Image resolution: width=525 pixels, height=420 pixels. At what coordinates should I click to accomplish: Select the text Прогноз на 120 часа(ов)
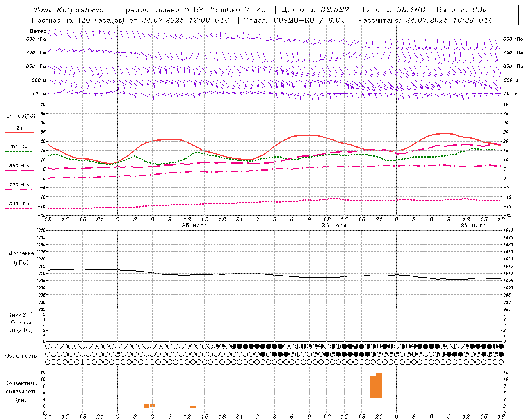[79, 20]
